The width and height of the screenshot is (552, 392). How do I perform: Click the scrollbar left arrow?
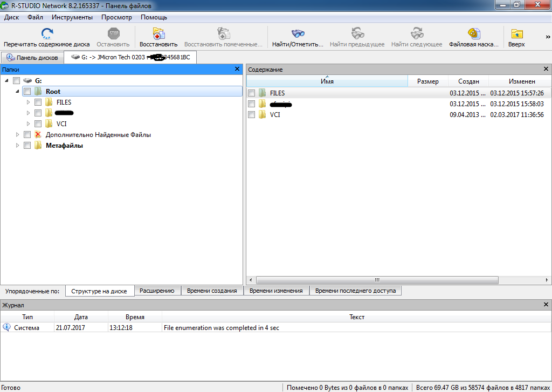(251, 280)
